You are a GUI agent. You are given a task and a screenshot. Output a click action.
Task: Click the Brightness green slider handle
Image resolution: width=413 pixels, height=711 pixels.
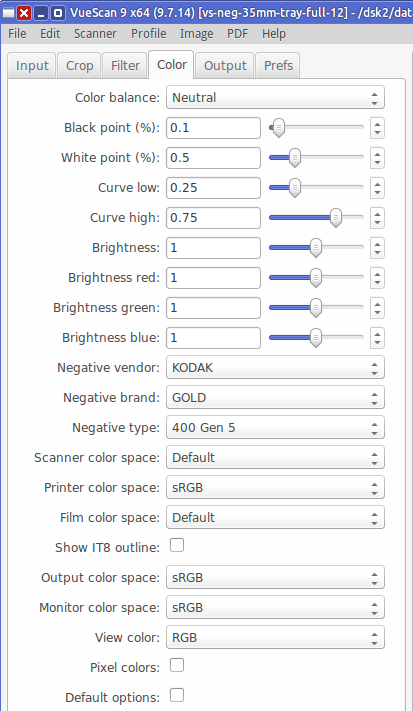pyautogui.click(x=316, y=308)
